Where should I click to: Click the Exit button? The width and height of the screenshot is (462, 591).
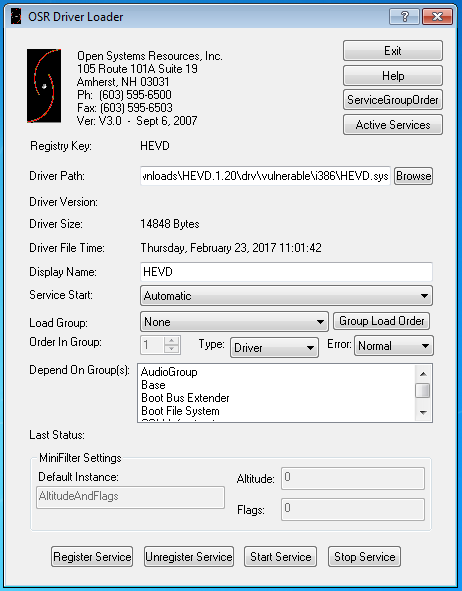click(393, 51)
